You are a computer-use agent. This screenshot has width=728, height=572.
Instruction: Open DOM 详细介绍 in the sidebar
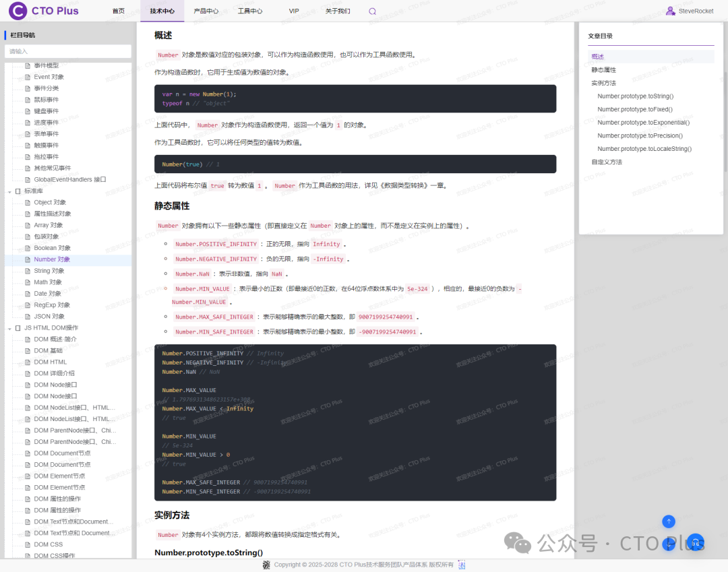point(54,373)
